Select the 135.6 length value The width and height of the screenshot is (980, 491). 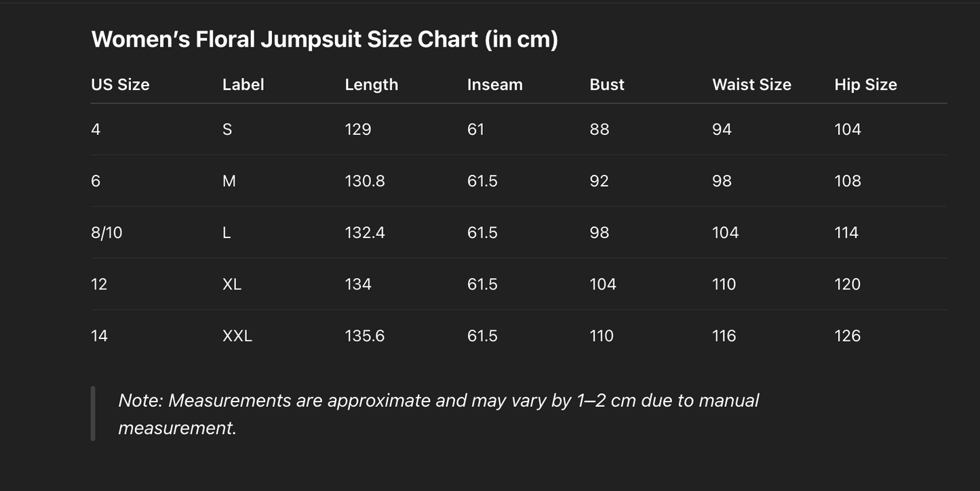pos(364,336)
